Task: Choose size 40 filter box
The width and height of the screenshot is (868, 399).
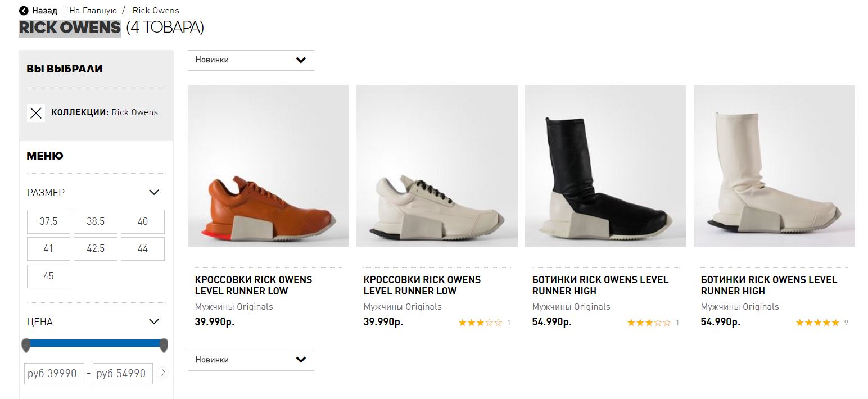Action: pyautogui.click(x=143, y=221)
